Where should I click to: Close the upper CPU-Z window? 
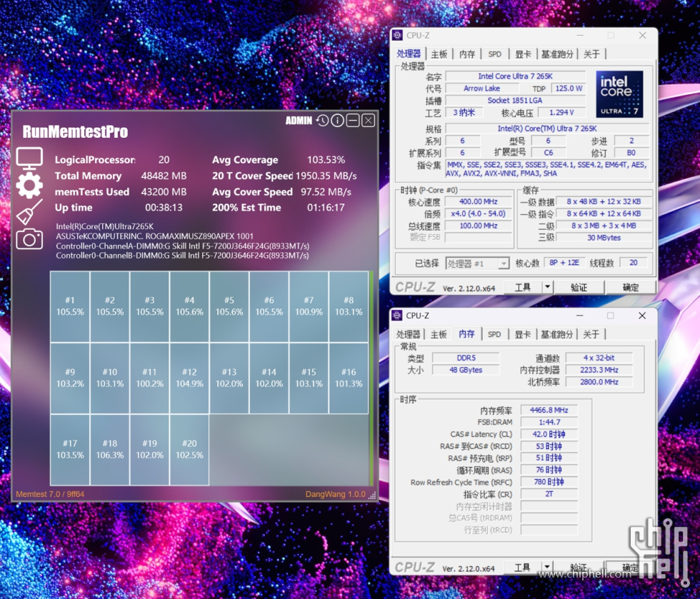[x=642, y=35]
